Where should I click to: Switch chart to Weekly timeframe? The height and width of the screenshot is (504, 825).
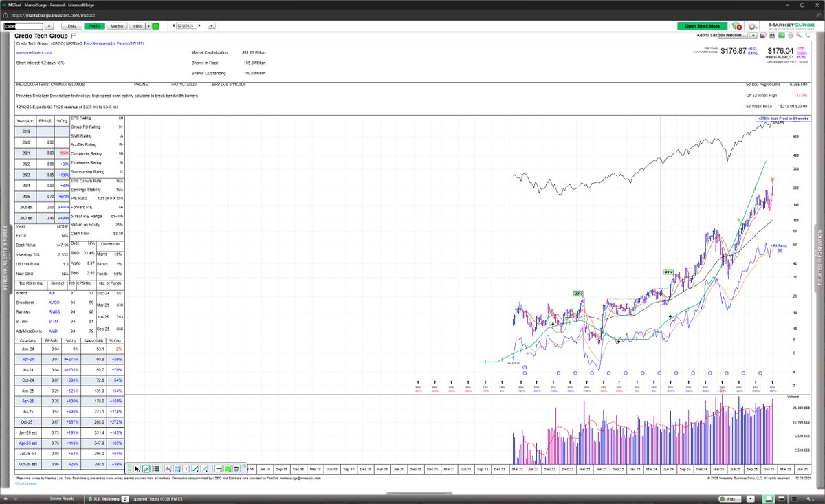click(94, 26)
